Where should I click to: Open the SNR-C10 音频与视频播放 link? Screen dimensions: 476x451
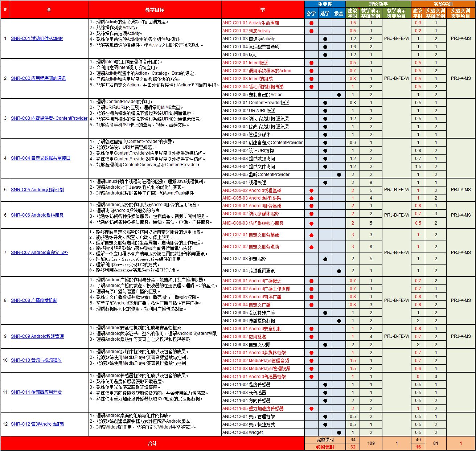pyautogui.click(x=36, y=360)
